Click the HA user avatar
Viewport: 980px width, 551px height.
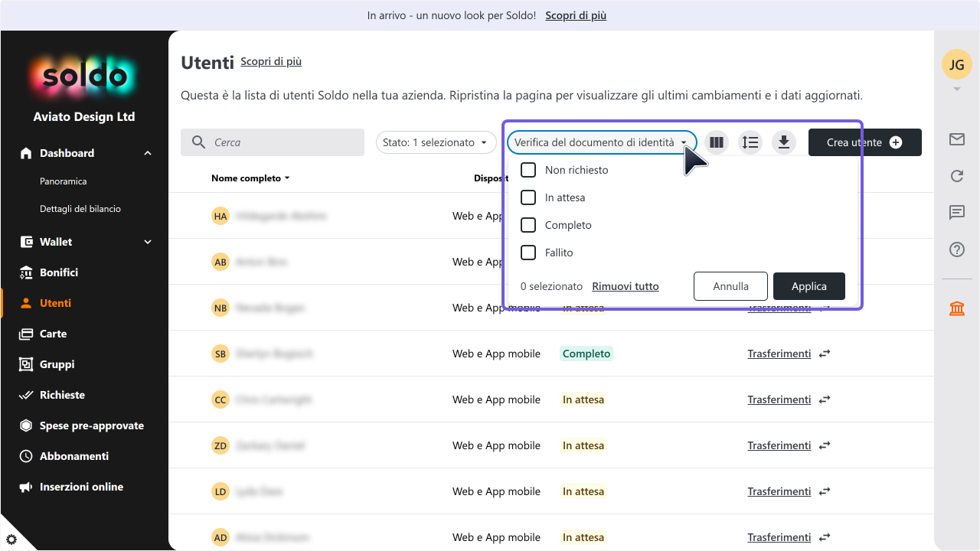[220, 216]
